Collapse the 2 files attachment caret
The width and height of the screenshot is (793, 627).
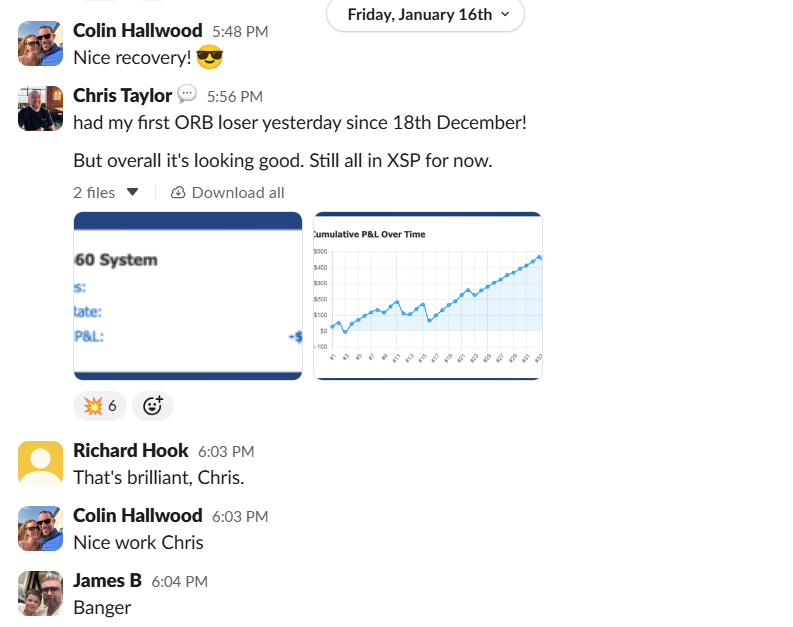click(x=133, y=192)
